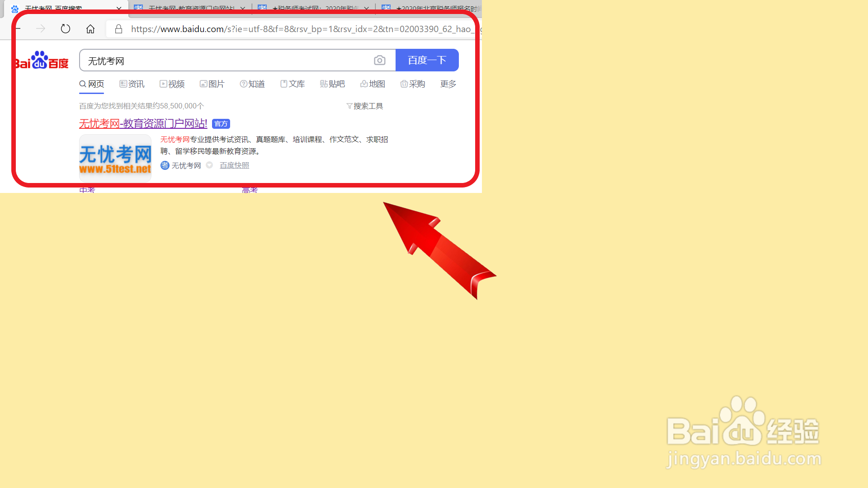This screenshot has width=868, height=488.
Task: Click the padlock site security icon
Action: pos(118,29)
